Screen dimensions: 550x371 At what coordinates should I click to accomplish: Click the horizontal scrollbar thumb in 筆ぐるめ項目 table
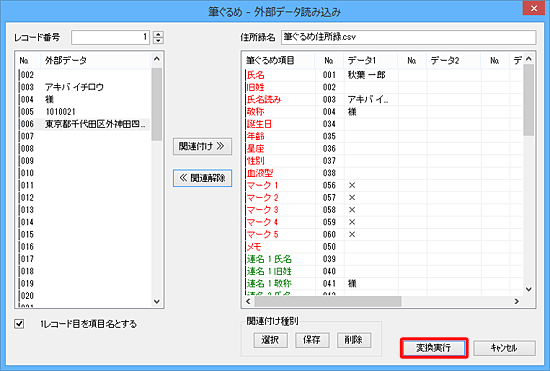328,301
